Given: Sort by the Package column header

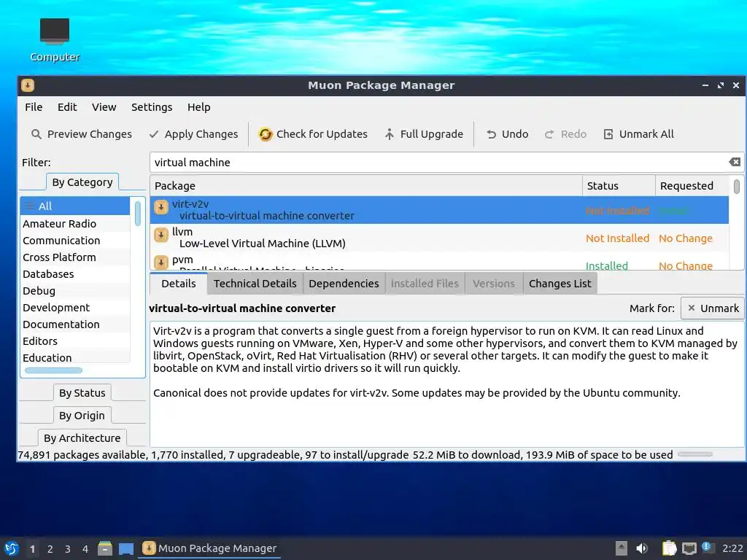Looking at the screenshot, I should point(366,186).
